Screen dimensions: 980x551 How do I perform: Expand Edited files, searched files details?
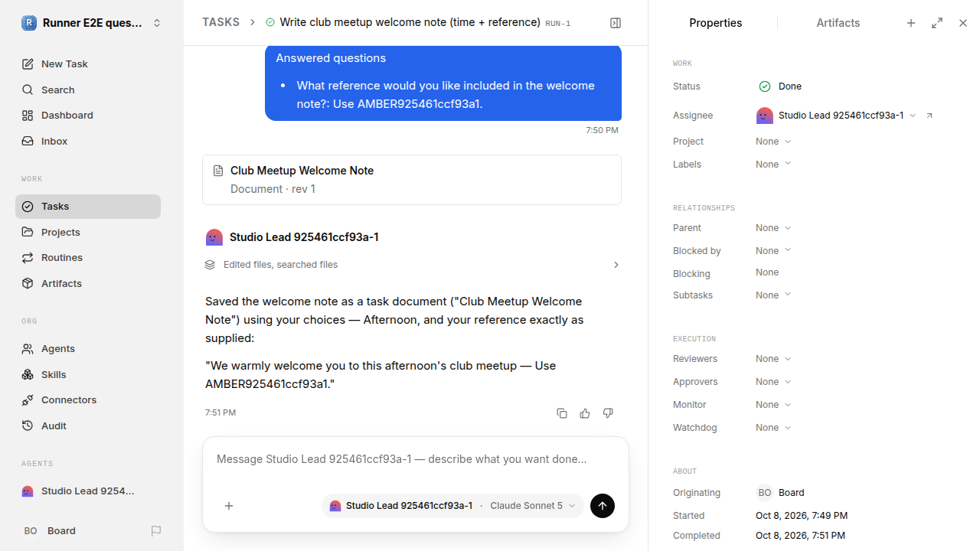(x=413, y=265)
